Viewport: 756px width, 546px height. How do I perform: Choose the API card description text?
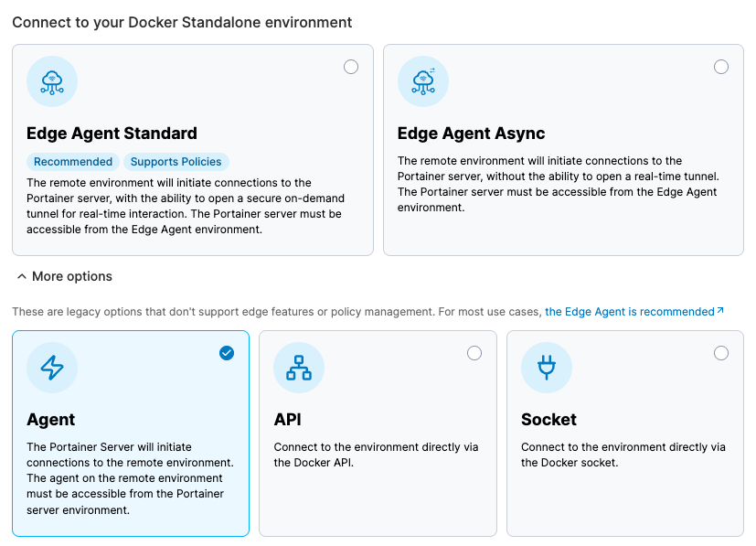point(376,455)
